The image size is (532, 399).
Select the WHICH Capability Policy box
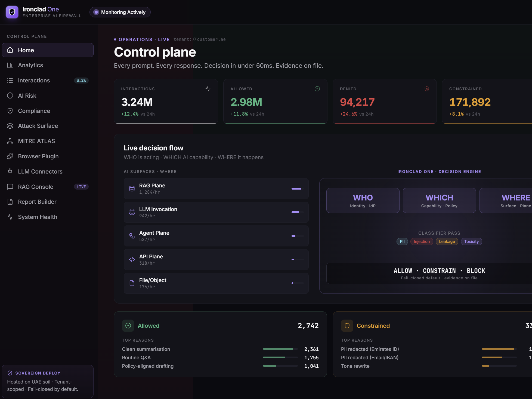439,200
